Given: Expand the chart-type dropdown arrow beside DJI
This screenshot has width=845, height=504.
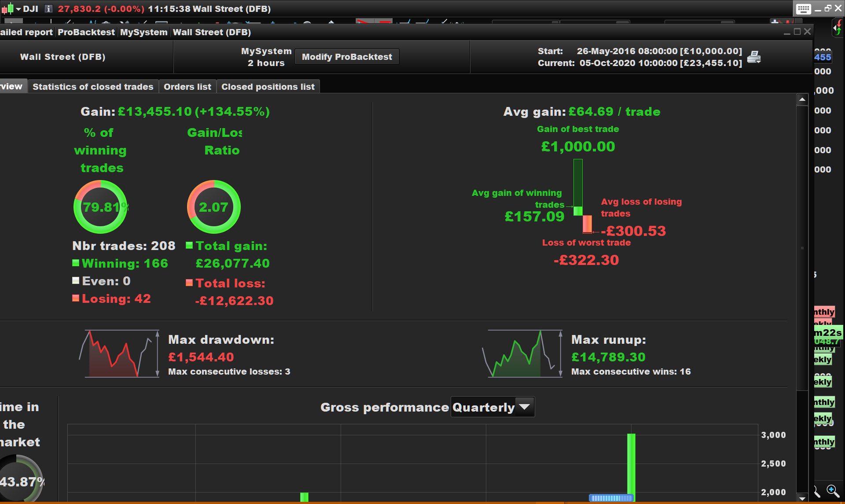Looking at the screenshot, I should (x=18, y=9).
